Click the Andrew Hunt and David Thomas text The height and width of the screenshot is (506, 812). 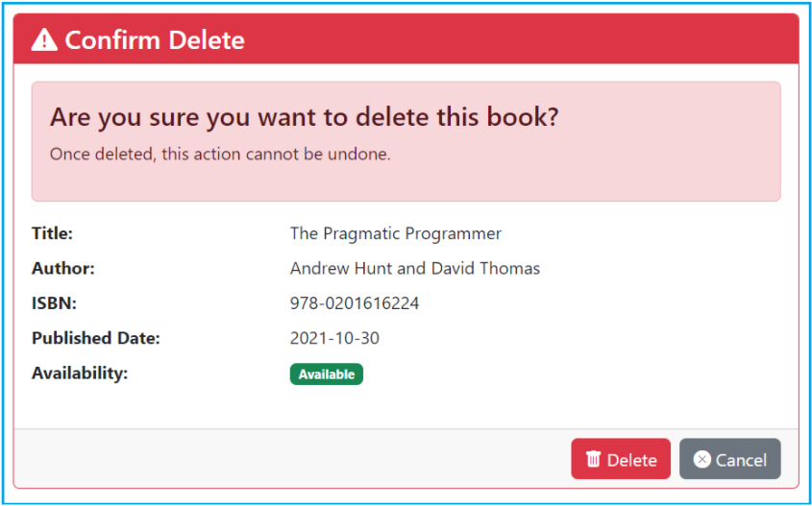click(x=414, y=269)
